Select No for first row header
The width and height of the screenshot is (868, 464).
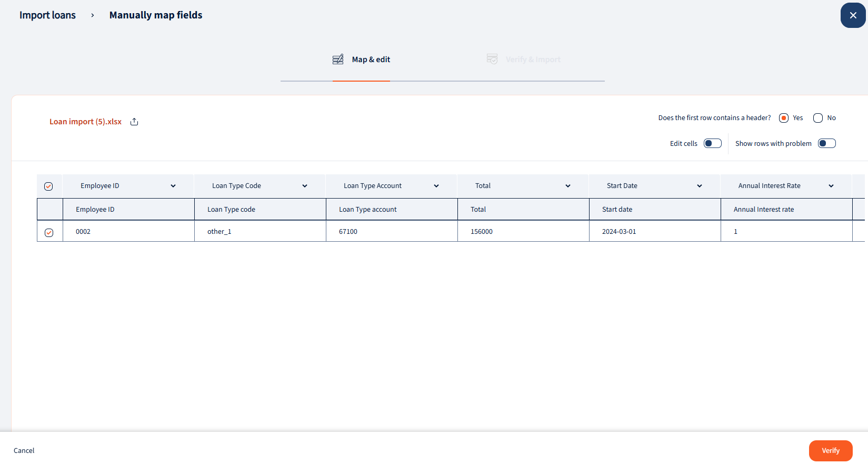[x=818, y=118]
